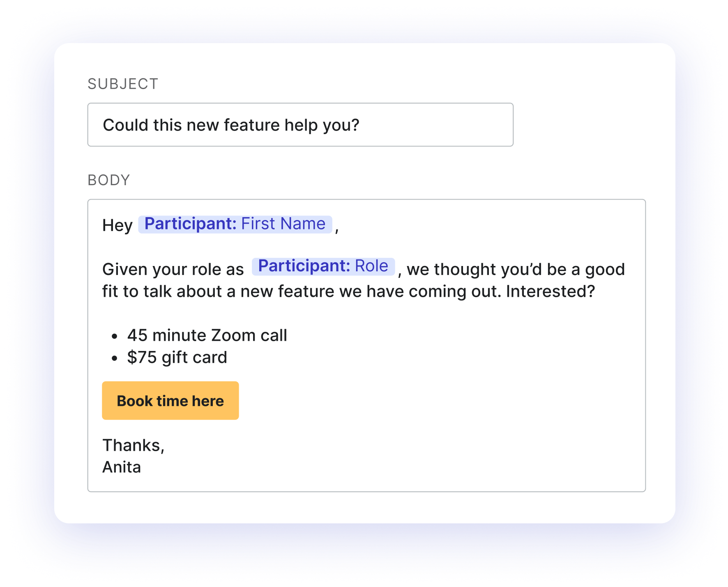The width and height of the screenshot is (728, 587).
Task: Click the Hey greeting word
Action: click(x=117, y=225)
